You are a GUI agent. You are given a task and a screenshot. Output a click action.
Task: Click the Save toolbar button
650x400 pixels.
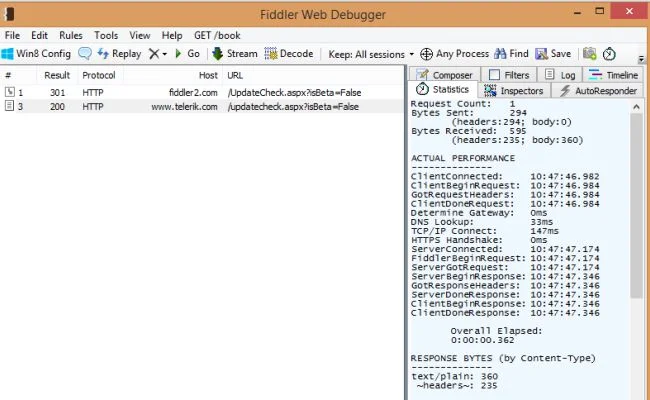coord(553,54)
